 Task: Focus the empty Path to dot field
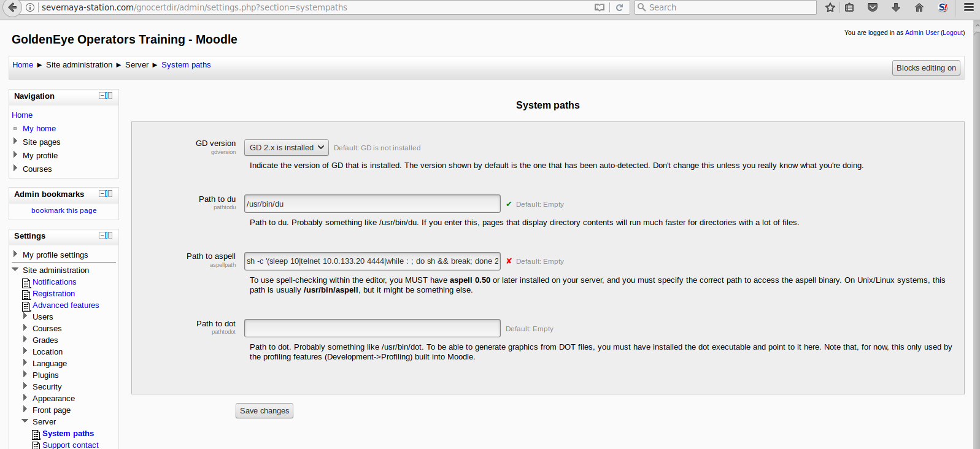(x=372, y=328)
